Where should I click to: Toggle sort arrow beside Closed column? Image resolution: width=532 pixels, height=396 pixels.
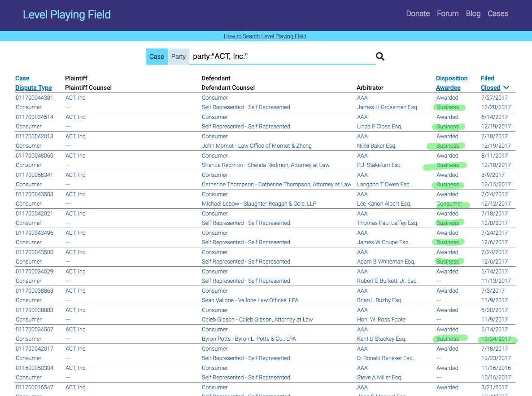506,88
